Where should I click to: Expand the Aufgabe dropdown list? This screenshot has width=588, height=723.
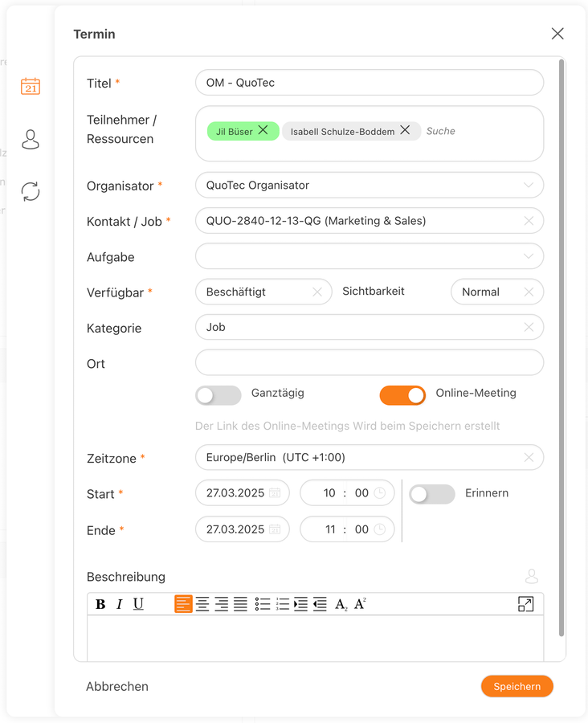pyautogui.click(x=528, y=257)
